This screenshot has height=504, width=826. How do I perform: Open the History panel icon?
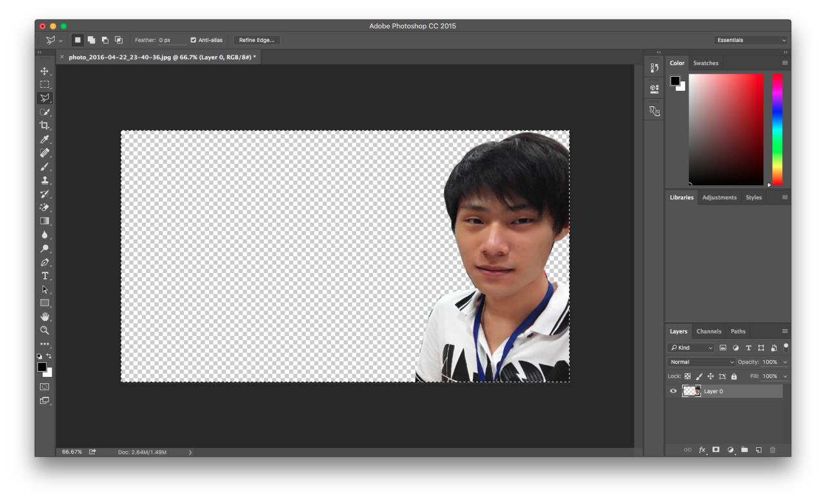(x=654, y=68)
